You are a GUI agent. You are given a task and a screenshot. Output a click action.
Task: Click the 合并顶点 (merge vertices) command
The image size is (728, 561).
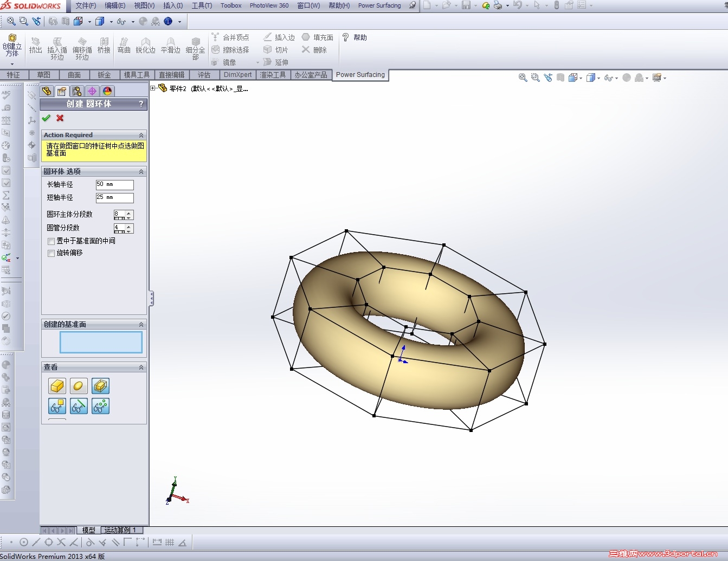(x=230, y=37)
